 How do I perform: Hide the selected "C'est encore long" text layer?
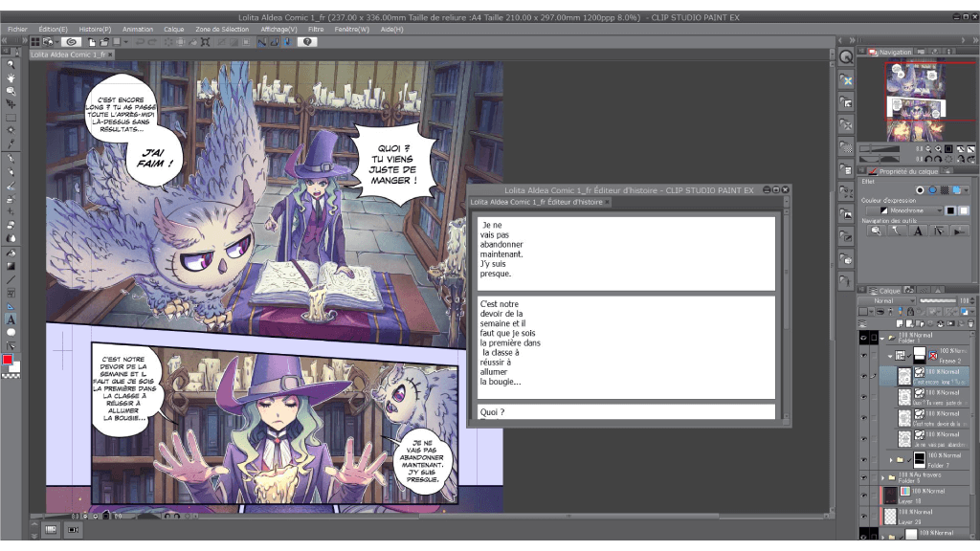[x=864, y=376]
